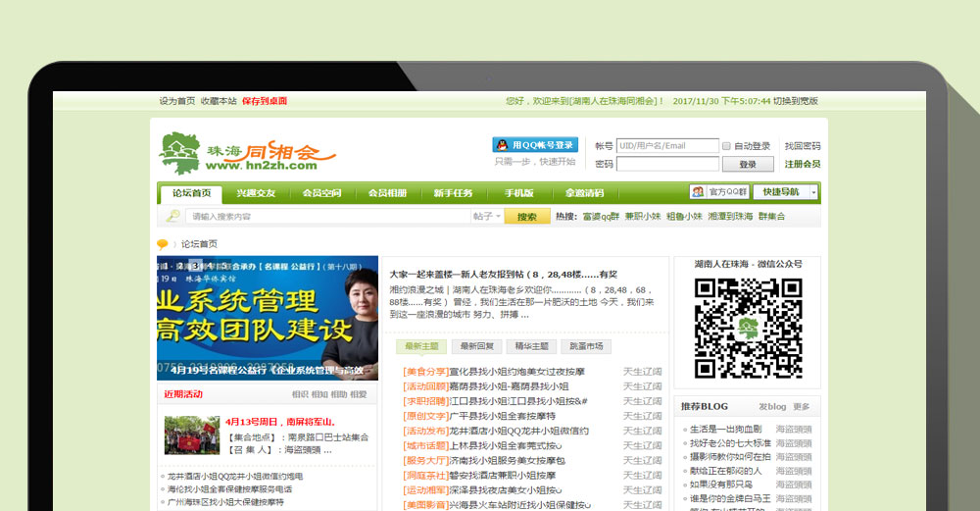Open activity 4月13号周日，南屏将军山
The width and height of the screenshot is (980, 511).
[280, 422]
